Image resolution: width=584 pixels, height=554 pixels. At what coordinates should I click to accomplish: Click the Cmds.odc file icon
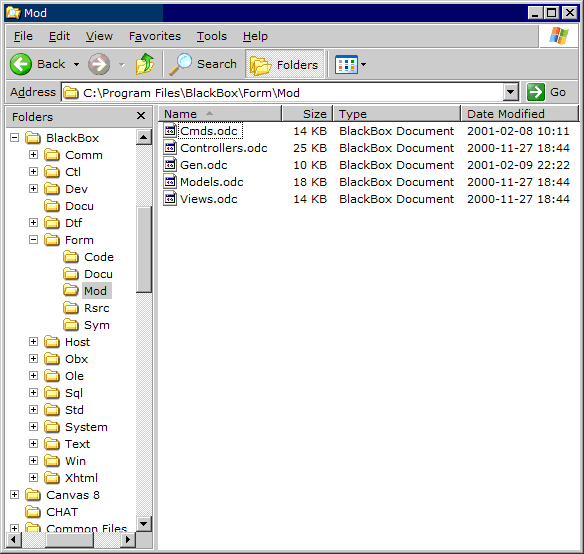click(x=170, y=131)
